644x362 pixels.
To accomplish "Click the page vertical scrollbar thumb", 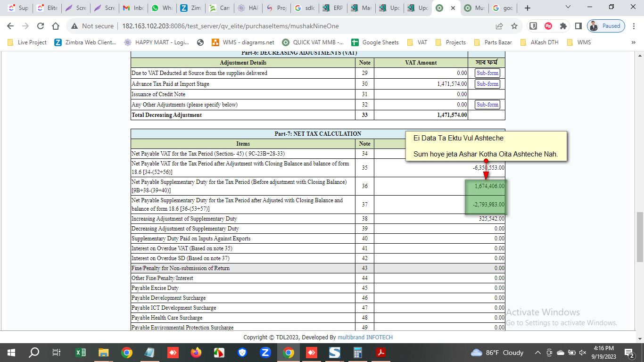I will click(640, 236).
